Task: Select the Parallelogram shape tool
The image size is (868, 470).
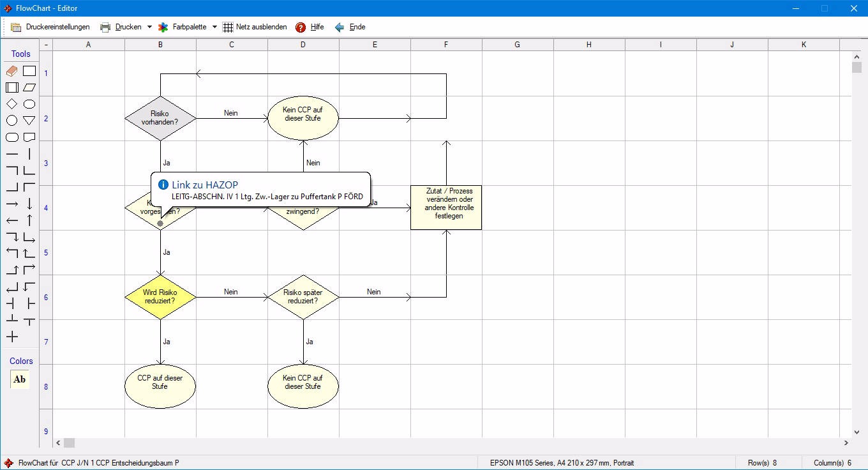Action: [29, 87]
